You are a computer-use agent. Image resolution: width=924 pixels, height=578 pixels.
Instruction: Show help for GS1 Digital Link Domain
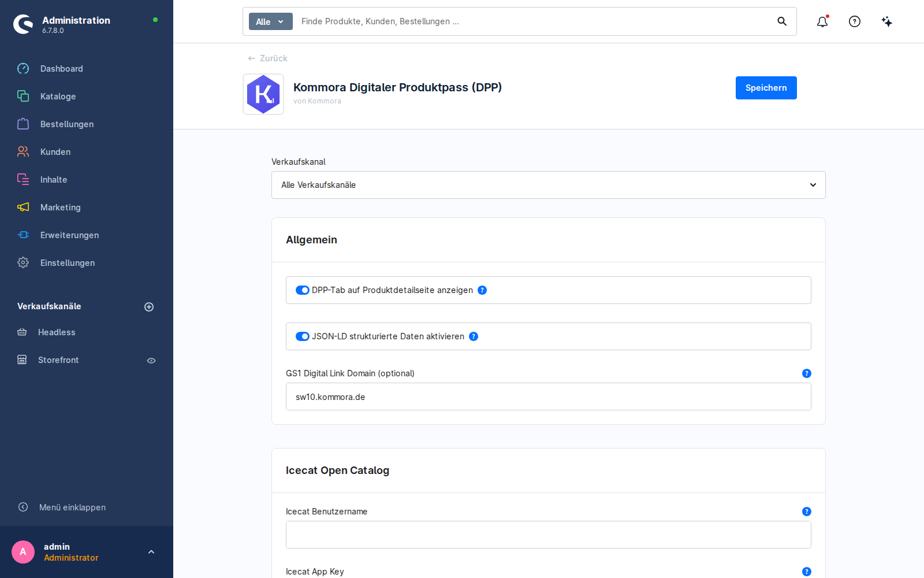807,373
